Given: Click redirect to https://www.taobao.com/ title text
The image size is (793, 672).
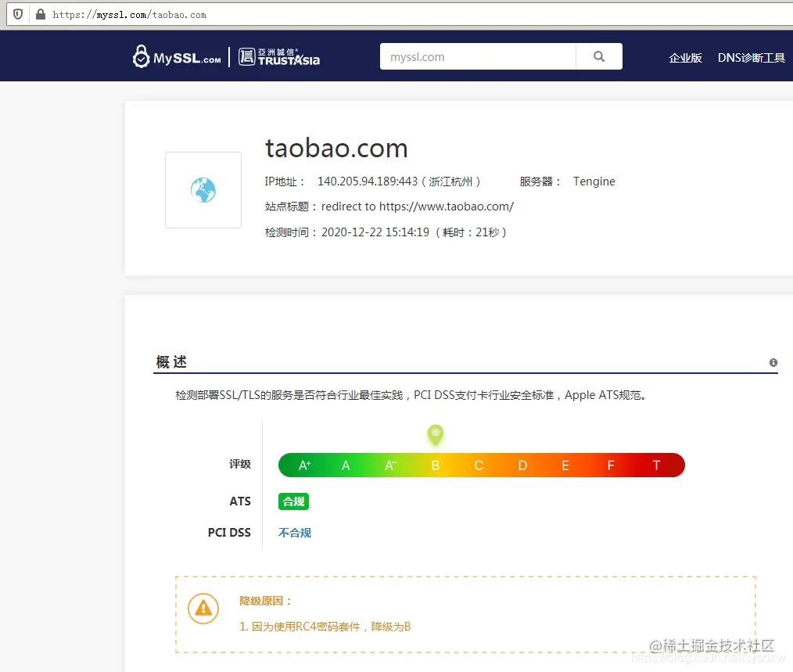Looking at the screenshot, I should 418,207.
